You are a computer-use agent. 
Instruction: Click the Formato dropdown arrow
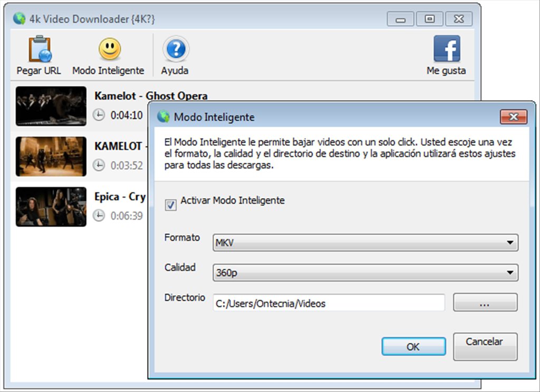[x=510, y=242]
